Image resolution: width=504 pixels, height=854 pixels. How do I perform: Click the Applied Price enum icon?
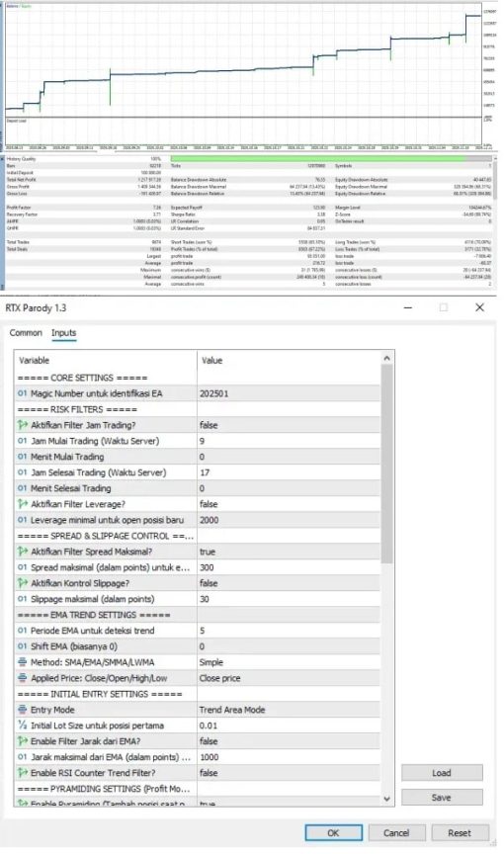coord(23,677)
